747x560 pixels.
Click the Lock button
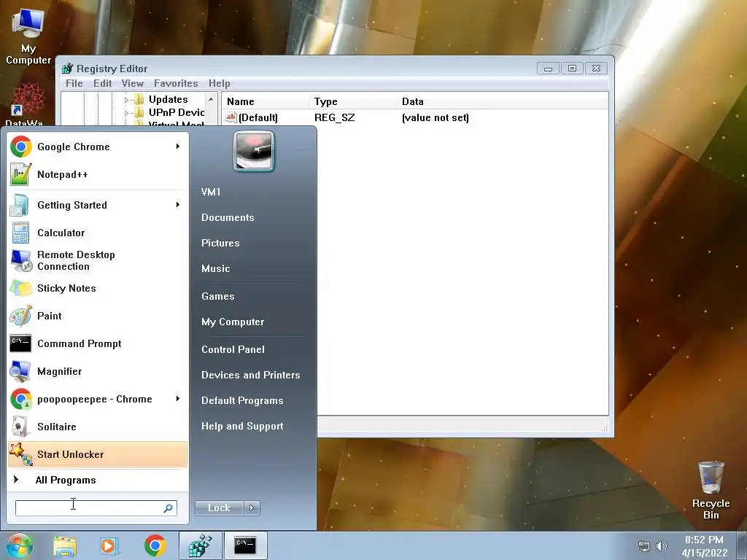point(219,508)
